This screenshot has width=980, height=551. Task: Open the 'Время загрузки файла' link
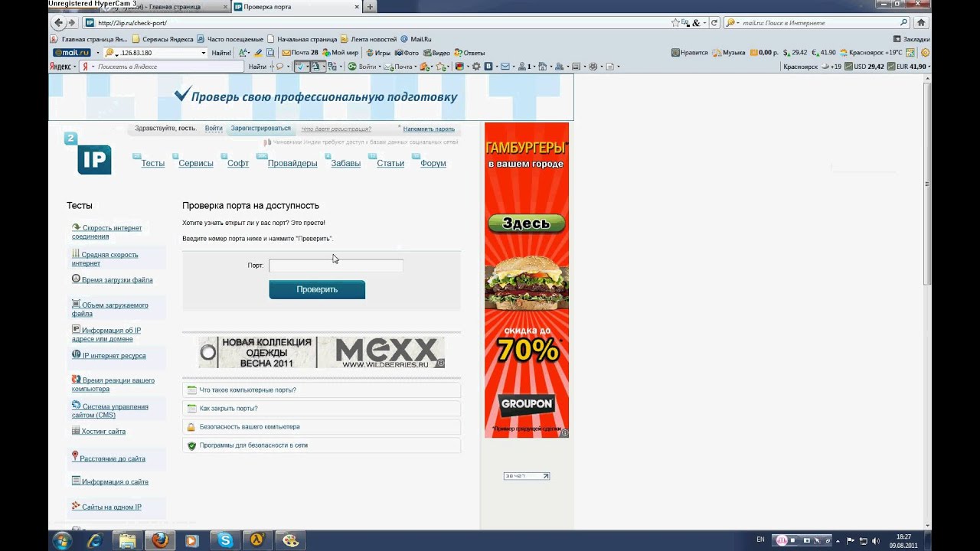coord(113,280)
